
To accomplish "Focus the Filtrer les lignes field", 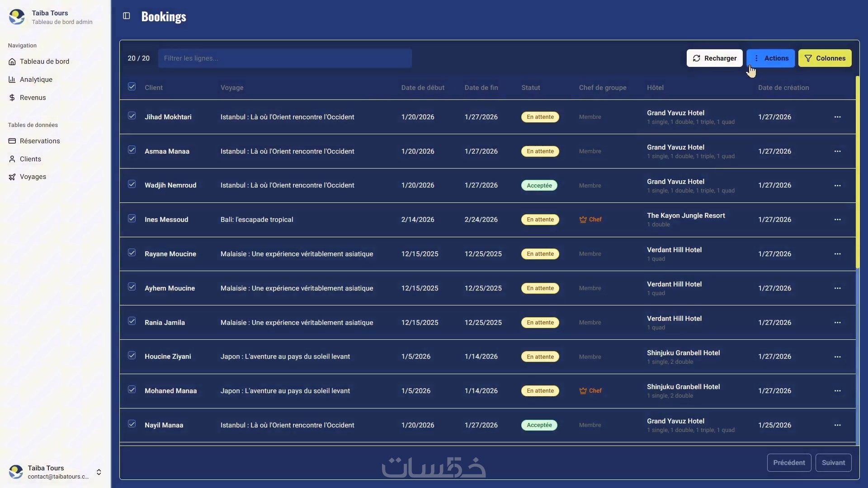I will click(x=285, y=58).
